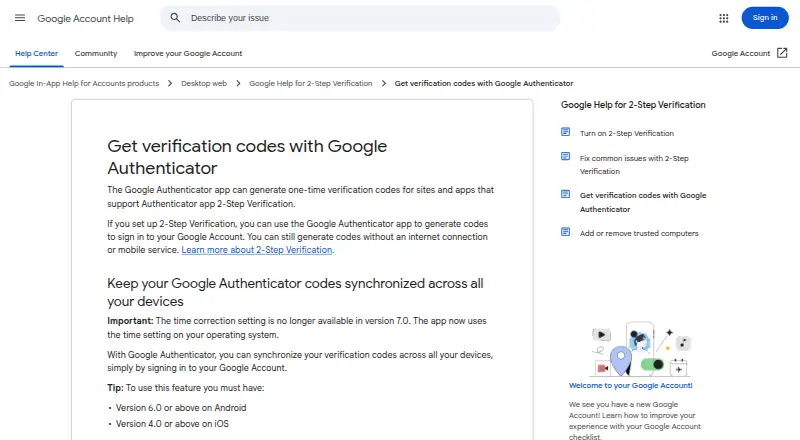Open the hamburger main menu
800x440 pixels.
(x=20, y=18)
